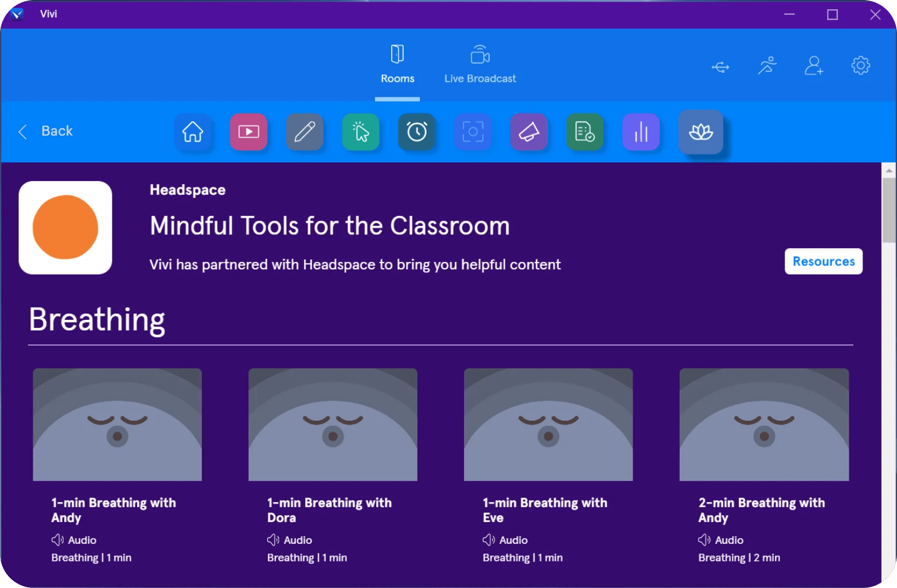Close the Vivi window
The height and width of the screenshot is (588, 897).
875,14
